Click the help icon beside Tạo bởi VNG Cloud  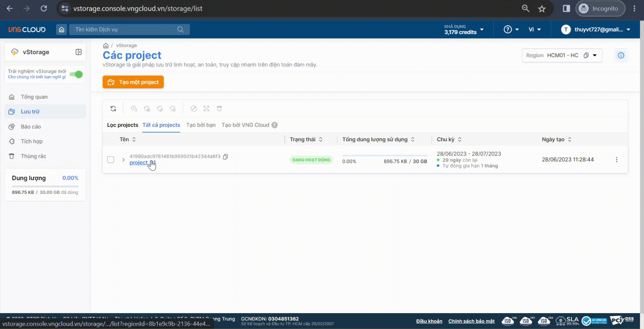pyautogui.click(x=275, y=125)
